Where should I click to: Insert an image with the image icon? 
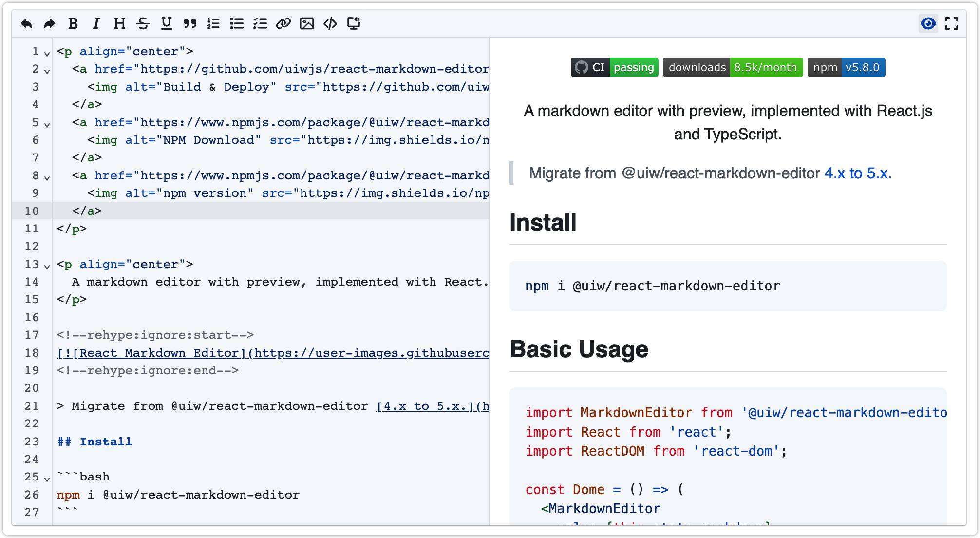click(307, 23)
